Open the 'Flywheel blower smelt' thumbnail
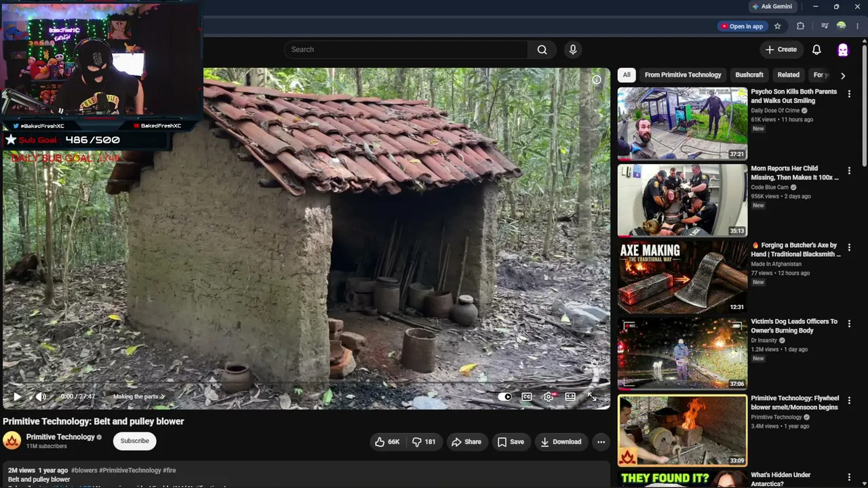Image resolution: width=868 pixels, height=488 pixels. tap(682, 430)
